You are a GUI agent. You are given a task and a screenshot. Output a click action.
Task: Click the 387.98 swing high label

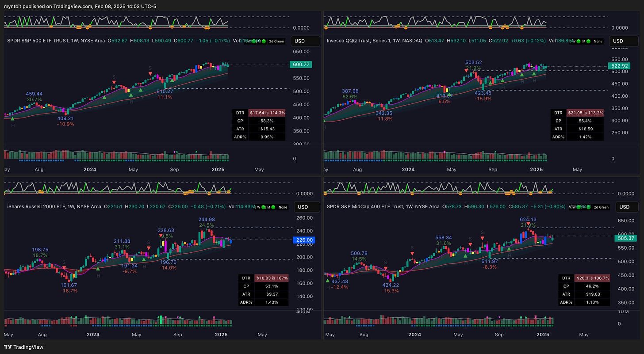350,91
